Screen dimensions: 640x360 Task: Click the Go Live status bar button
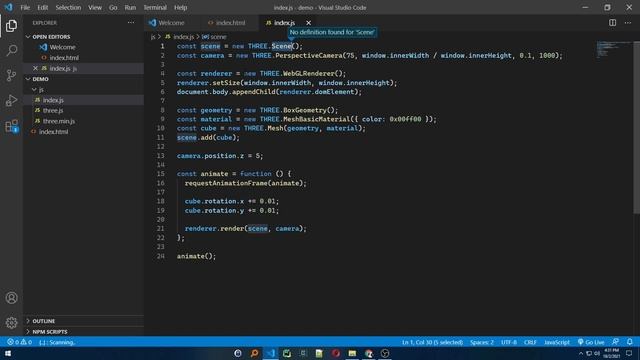pyautogui.click(x=591, y=342)
